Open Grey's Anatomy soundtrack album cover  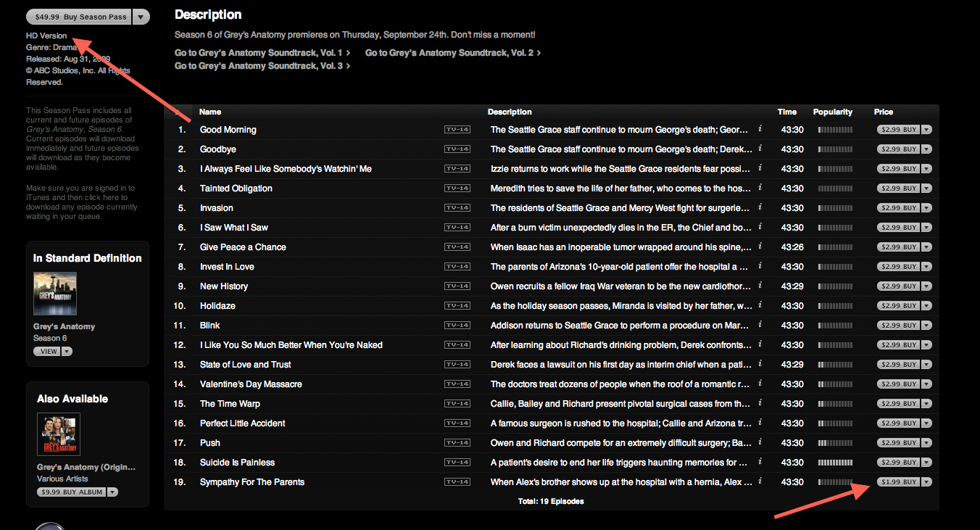(59, 434)
